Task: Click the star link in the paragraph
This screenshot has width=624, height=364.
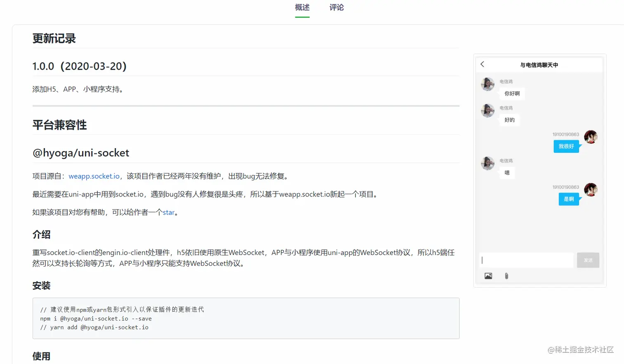Action: (168, 212)
